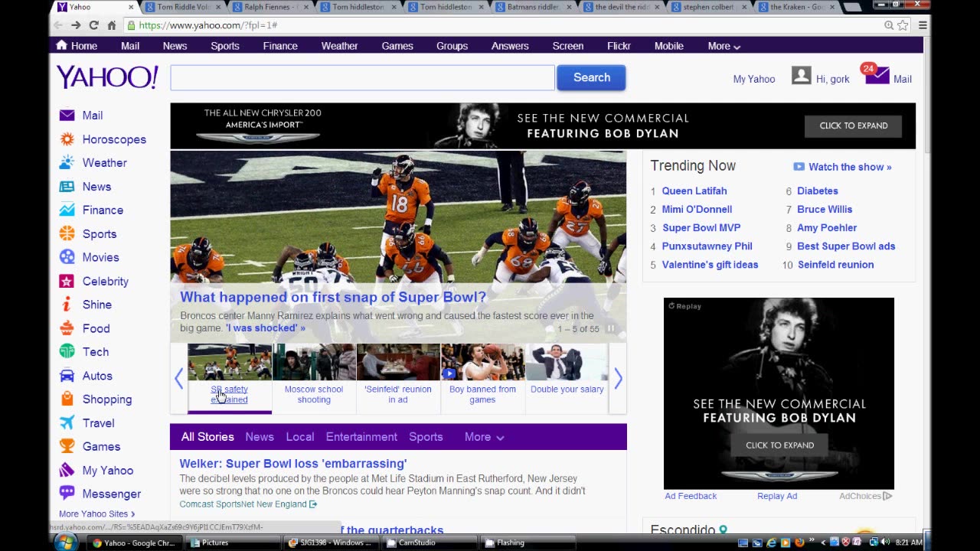Screen dimensions: 980x551
Task: Open the Chrome menu icon
Action: [x=923, y=25]
